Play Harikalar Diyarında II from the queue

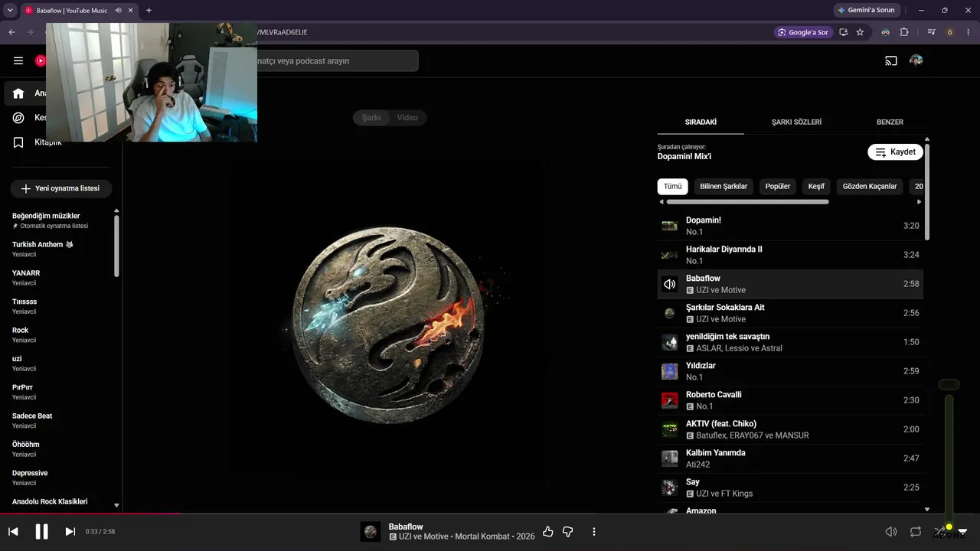click(x=790, y=255)
